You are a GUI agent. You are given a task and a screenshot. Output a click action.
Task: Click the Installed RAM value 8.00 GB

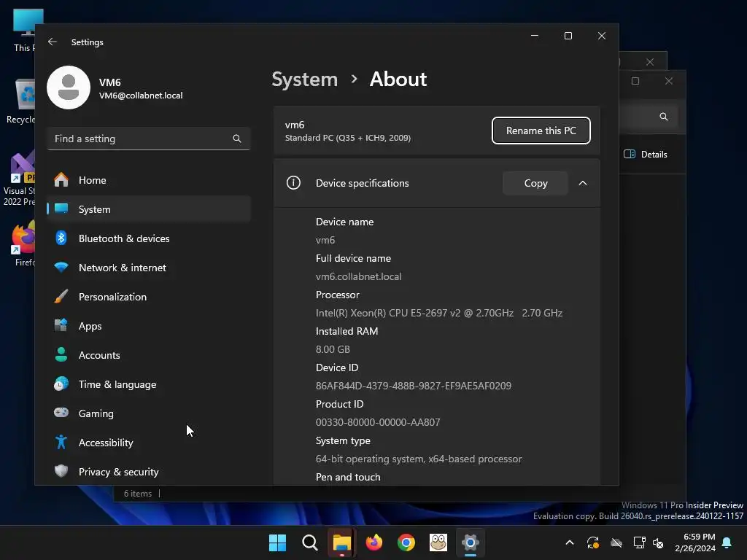click(333, 349)
